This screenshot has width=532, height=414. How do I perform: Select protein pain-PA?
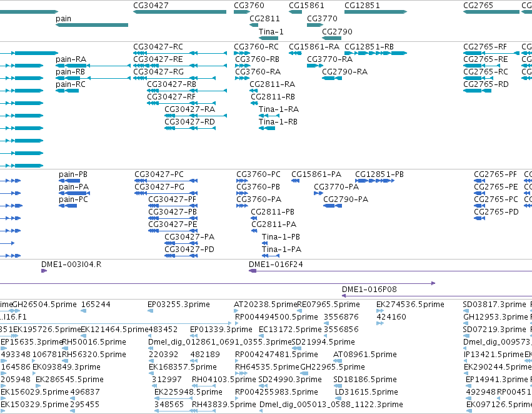pyautogui.click(x=74, y=187)
